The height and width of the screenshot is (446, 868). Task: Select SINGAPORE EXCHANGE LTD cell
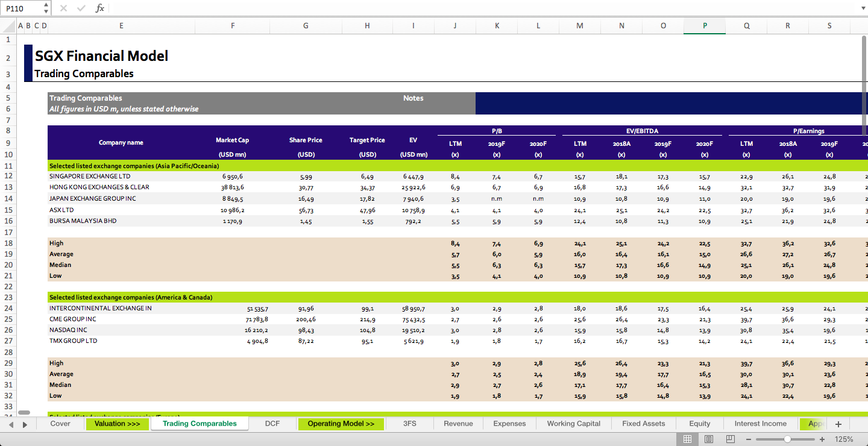pyautogui.click(x=121, y=176)
